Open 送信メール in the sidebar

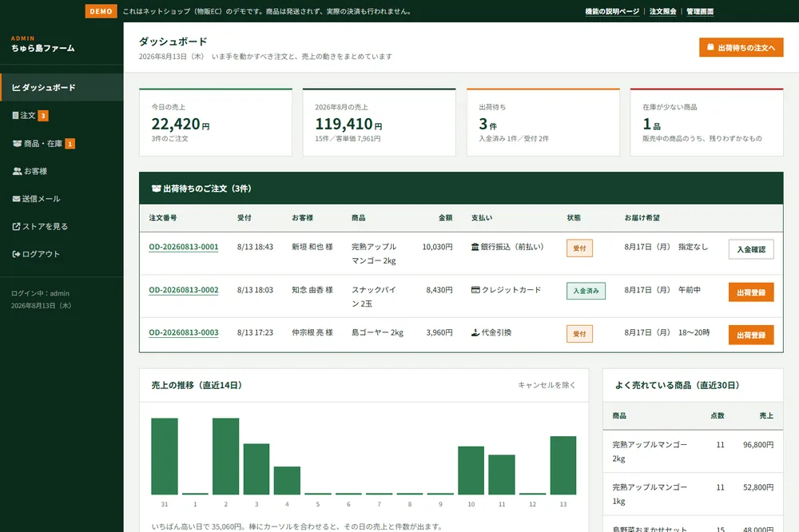click(x=62, y=199)
